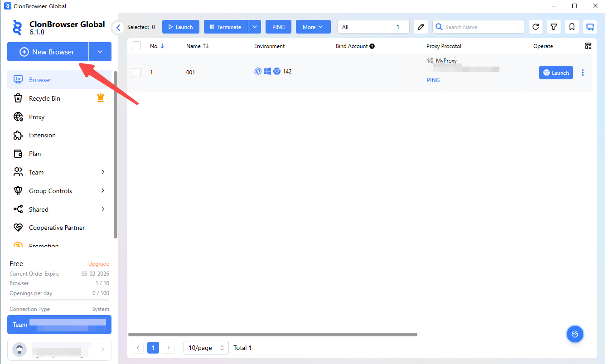The image size is (605, 364).
Task: Change the 10/page rows selector
Action: point(206,348)
